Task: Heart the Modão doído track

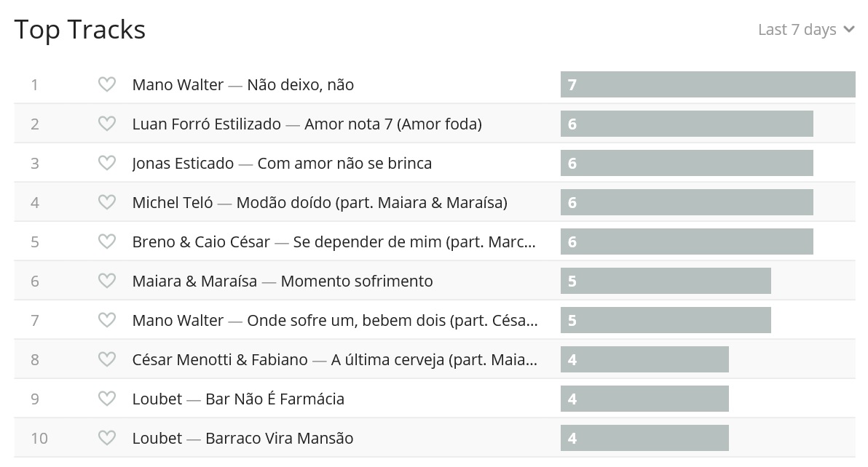Action: coord(107,203)
